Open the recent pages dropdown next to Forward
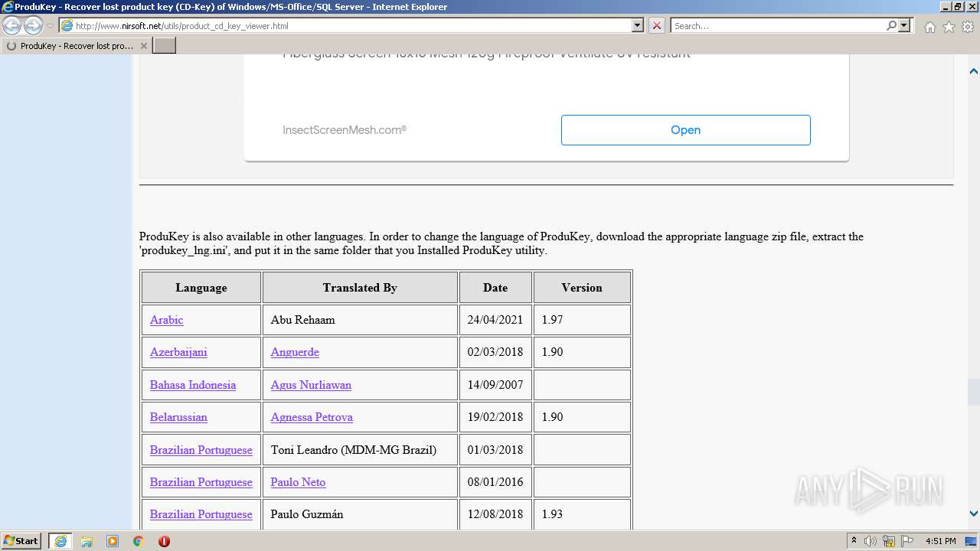 click(x=51, y=26)
